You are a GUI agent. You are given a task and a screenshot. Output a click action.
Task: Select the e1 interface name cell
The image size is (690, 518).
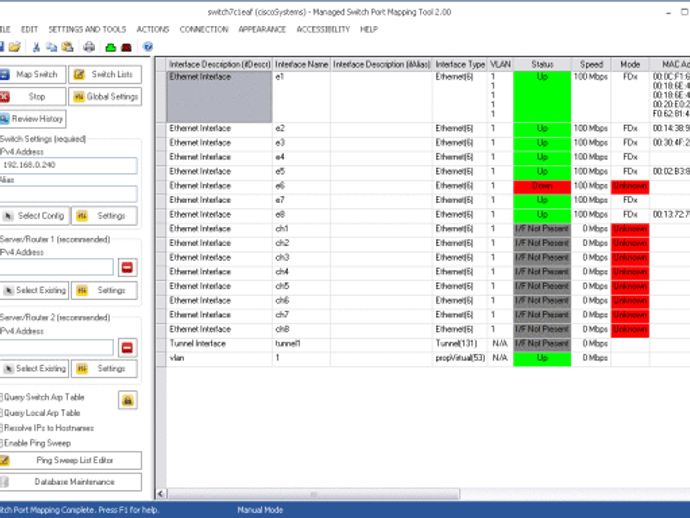point(301,97)
